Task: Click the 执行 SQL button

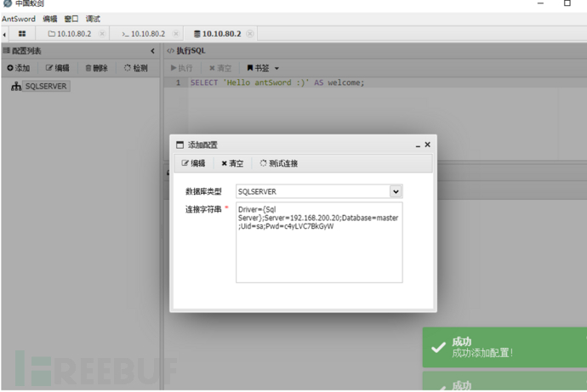Action: pyautogui.click(x=181, y=68)
